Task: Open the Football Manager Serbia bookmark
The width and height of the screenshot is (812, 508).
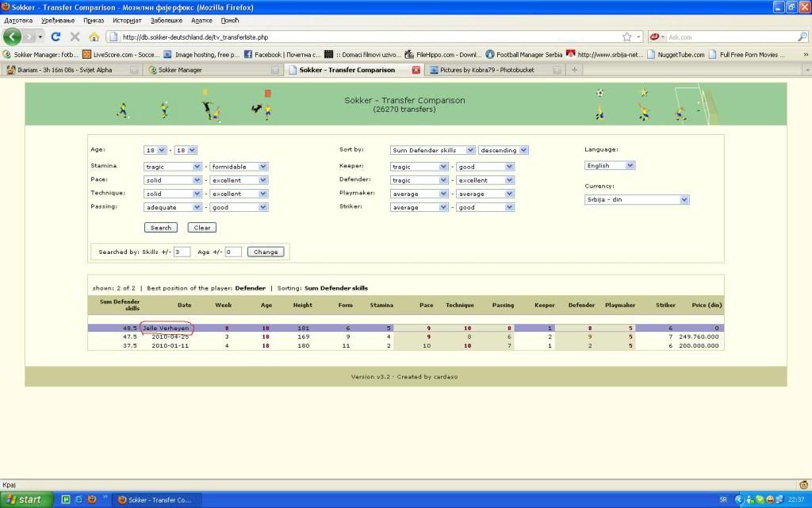Action: [x=523, y=55]
